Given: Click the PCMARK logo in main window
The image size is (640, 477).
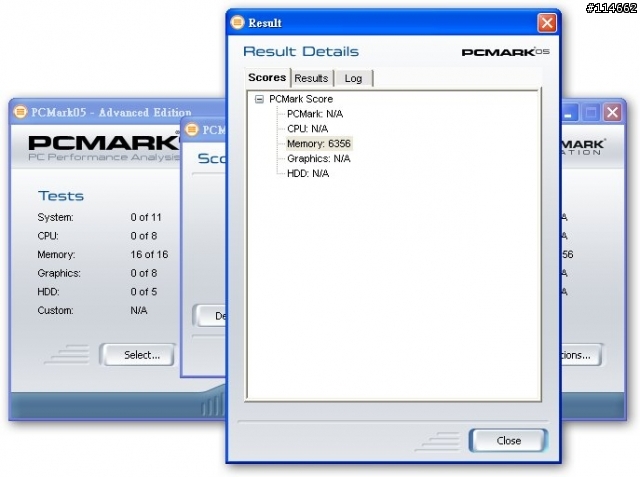Looking at the screenshot, I should (104, 143).
